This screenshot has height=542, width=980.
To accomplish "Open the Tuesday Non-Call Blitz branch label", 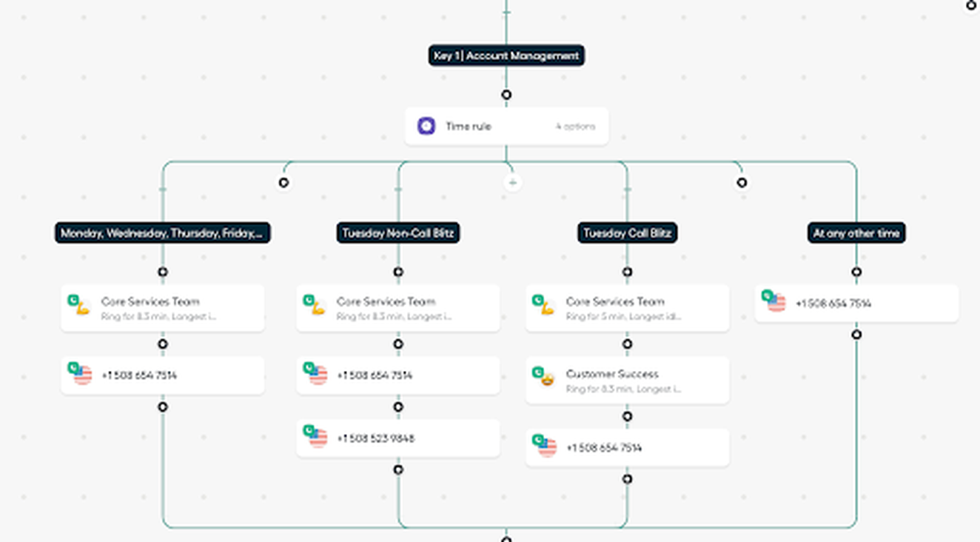I will pos(398,233).
